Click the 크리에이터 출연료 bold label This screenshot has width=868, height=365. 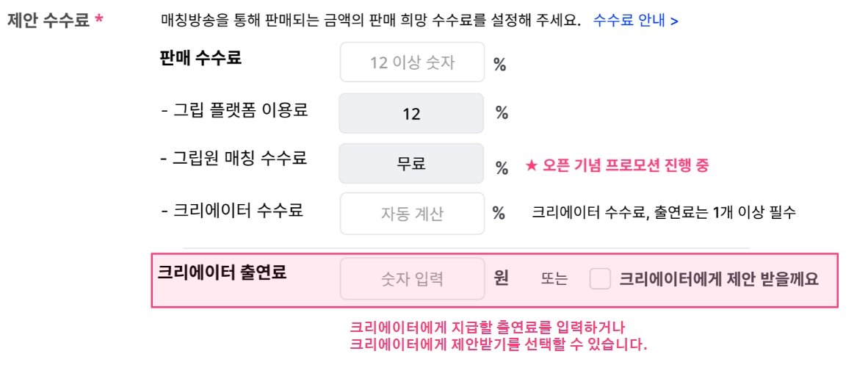222,272
